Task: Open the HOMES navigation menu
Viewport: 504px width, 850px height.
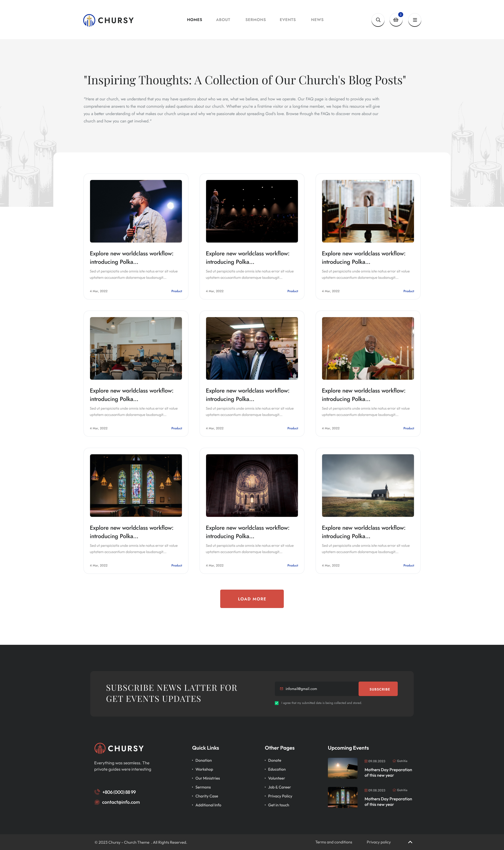Action: [194, 20]
